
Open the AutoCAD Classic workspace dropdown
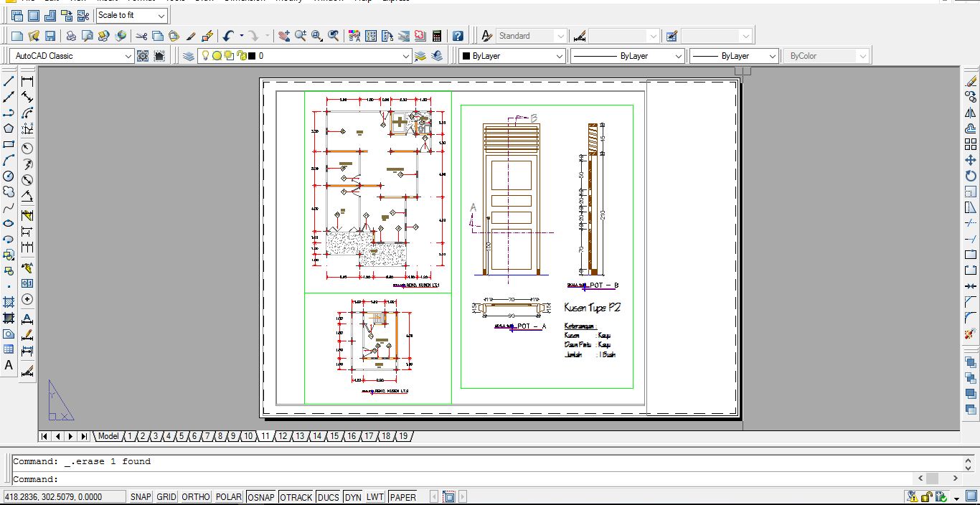[x=128, y=56]
